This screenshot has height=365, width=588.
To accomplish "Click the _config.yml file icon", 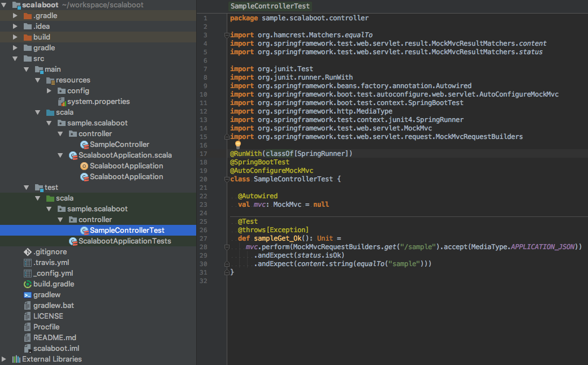I will (x=27, y=273).
